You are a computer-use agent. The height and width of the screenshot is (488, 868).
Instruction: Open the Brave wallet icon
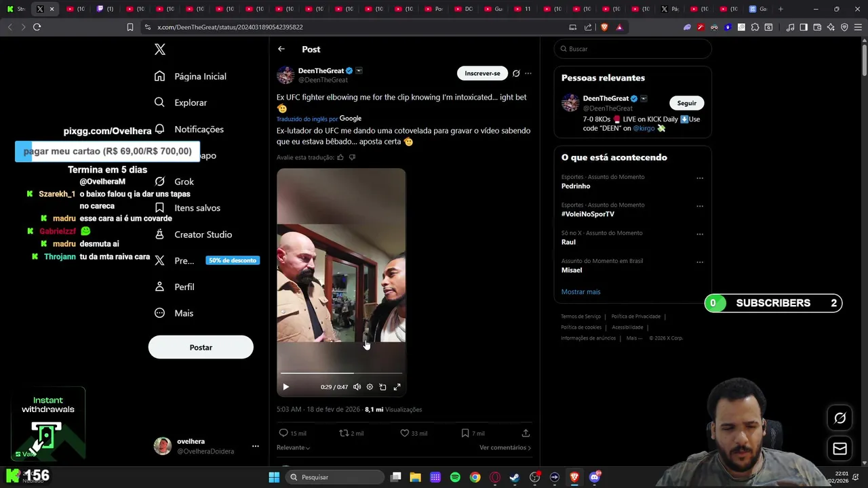coord(817,27)
